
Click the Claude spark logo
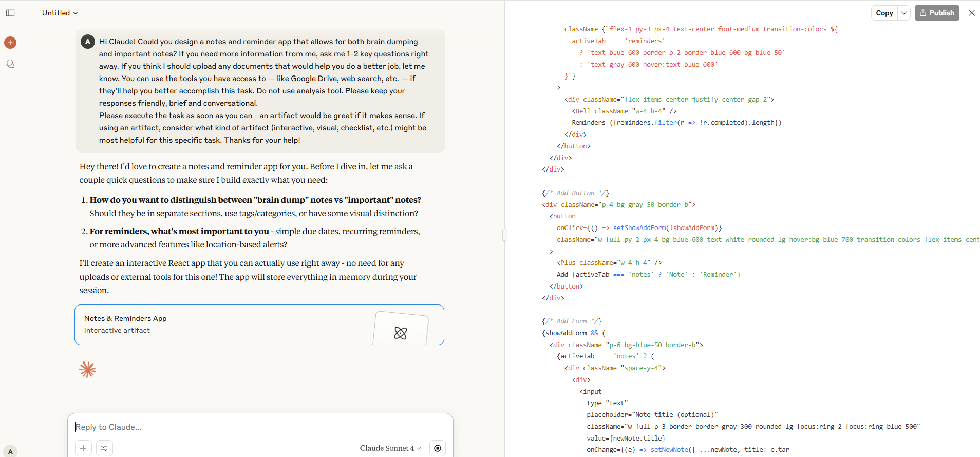tap(87, 370)
